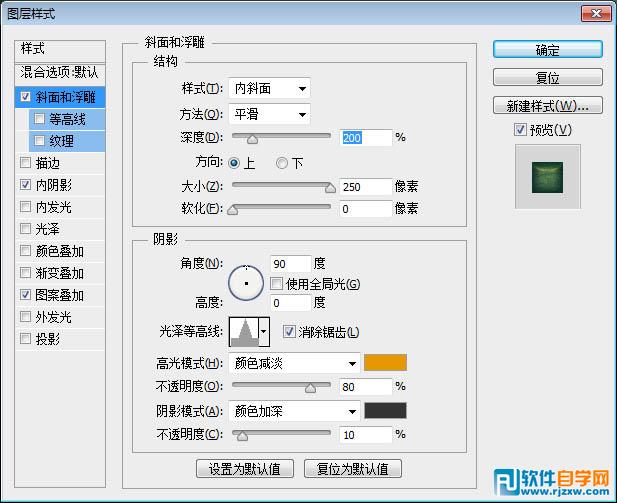Toggle the 预览 checkbox
This screenshot has height=503, width=617.
(x=520, y=129)
